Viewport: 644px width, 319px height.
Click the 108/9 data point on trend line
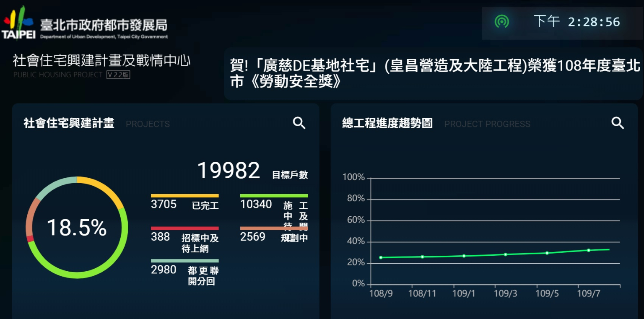pyautogui.click(x=381, y=257)
